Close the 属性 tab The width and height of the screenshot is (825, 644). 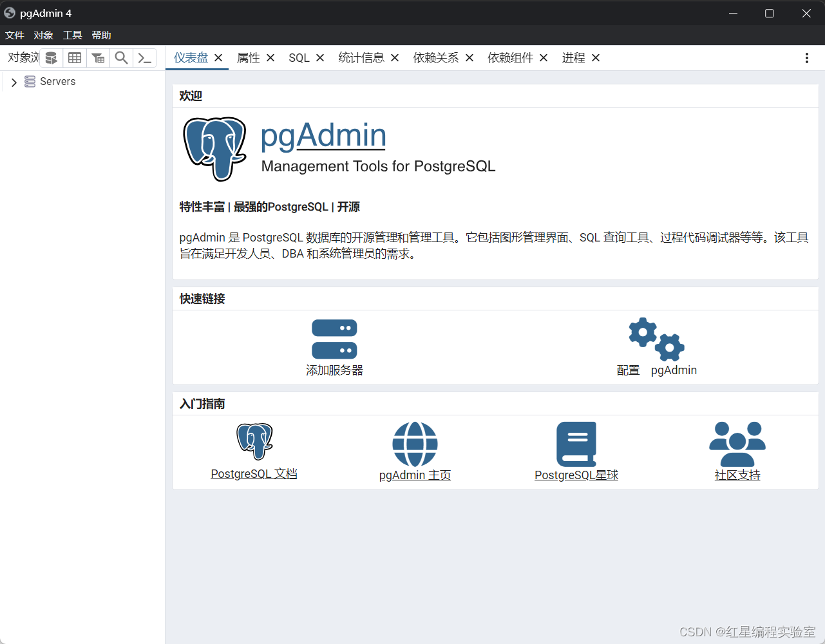[270, 58]
